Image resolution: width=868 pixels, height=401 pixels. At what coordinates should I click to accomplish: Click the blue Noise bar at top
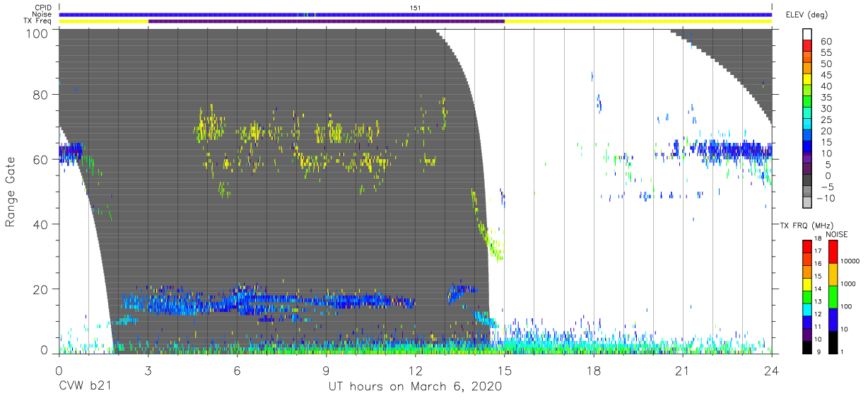(x=416, y=14)
